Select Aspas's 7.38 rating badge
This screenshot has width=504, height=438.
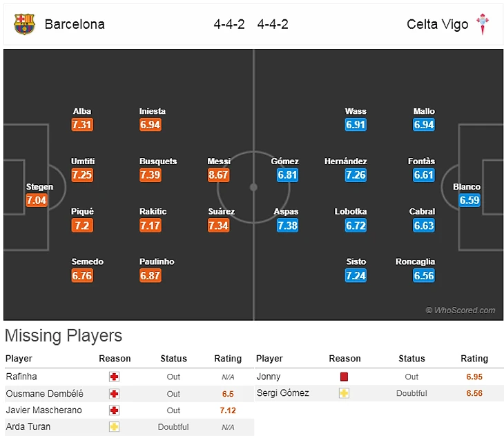click(x=287, y=226)
